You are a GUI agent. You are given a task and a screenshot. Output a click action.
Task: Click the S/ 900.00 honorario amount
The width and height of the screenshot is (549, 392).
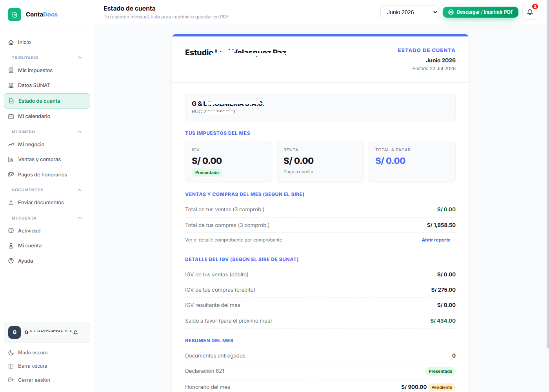click(x=414, y=387)
